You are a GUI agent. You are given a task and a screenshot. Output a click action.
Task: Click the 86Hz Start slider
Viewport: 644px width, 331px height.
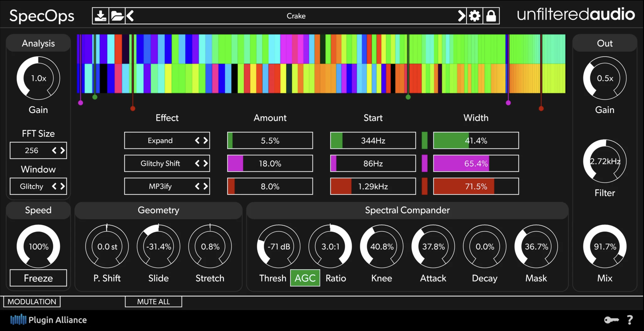(373, 163)
